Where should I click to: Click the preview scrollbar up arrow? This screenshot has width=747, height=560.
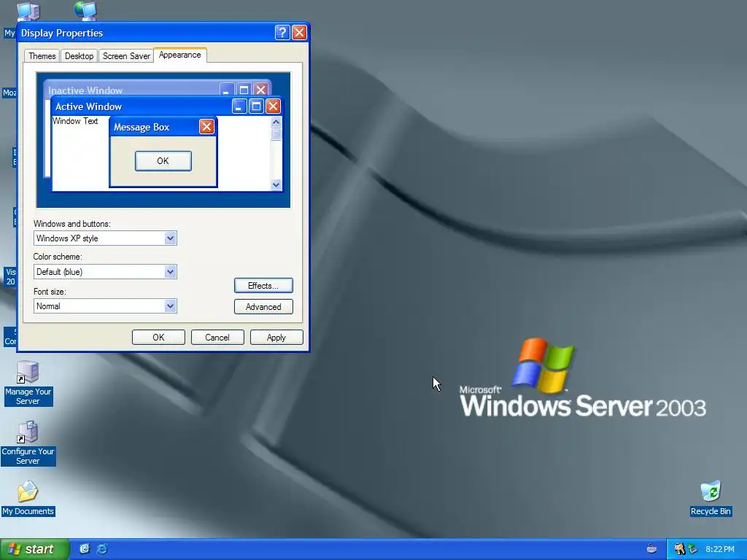276,122
